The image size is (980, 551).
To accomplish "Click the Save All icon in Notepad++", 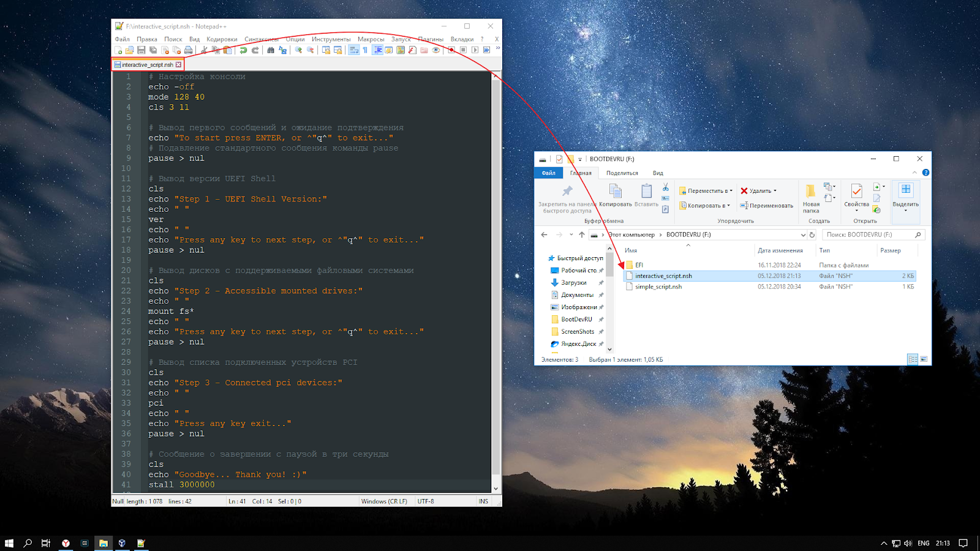I will coord(153,50).
